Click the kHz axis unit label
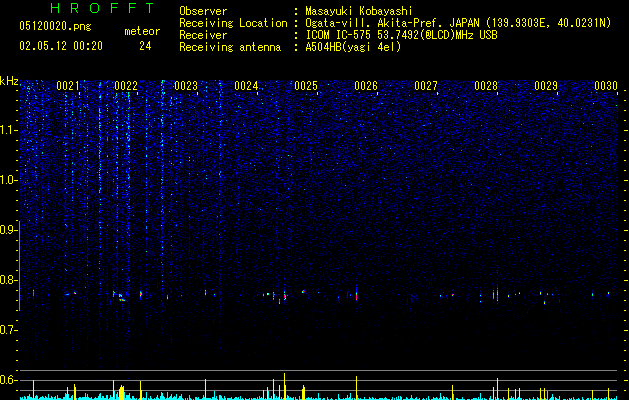This screenshot has height=400, width=629. [9, 81]
